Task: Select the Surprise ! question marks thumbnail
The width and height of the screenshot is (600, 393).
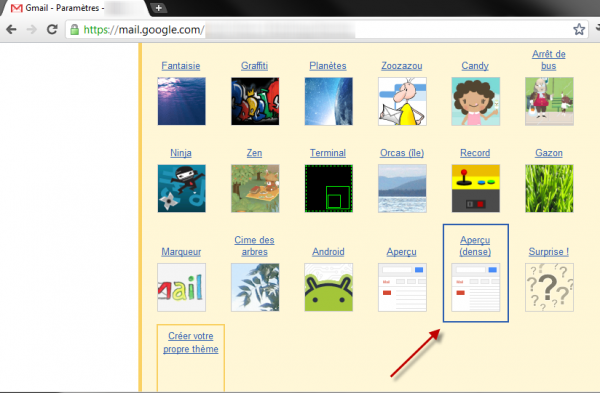Action: tap(549, 287)
